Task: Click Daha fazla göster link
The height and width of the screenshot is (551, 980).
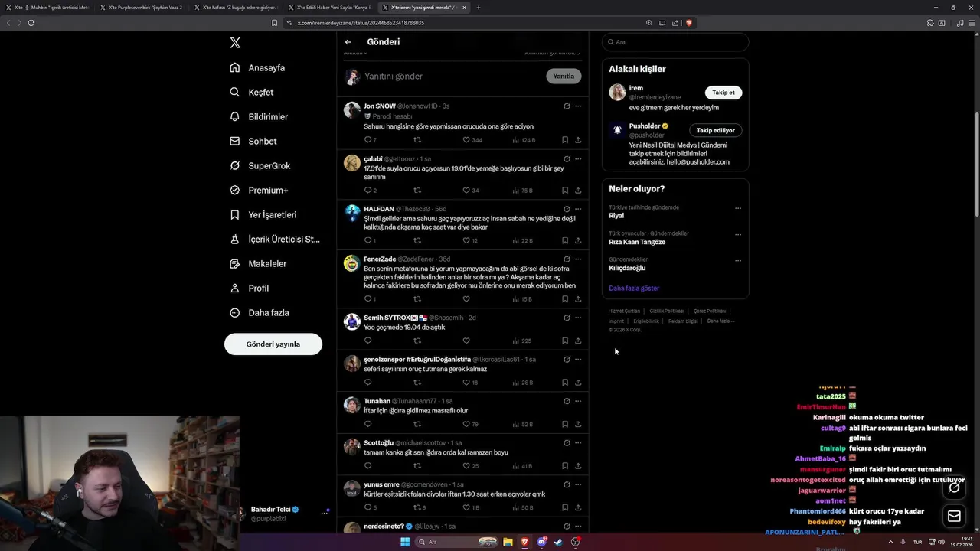Action: (634, 288)
